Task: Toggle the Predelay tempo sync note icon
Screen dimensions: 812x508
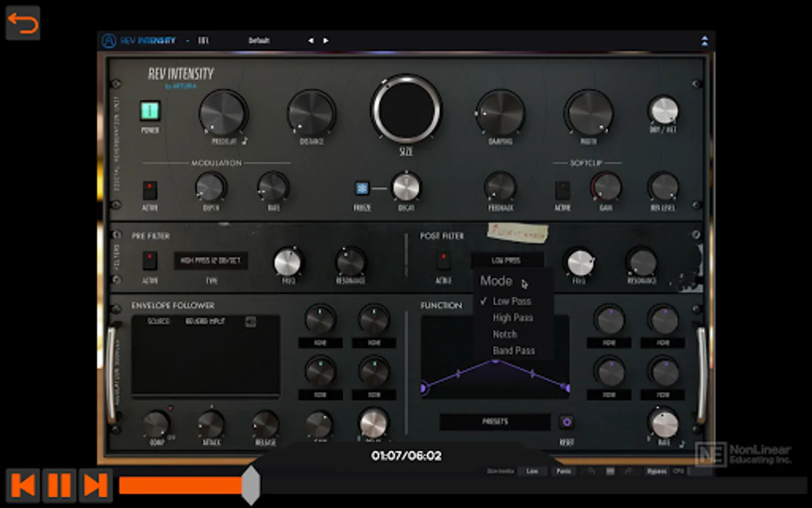Action: [x=244, y=141]
